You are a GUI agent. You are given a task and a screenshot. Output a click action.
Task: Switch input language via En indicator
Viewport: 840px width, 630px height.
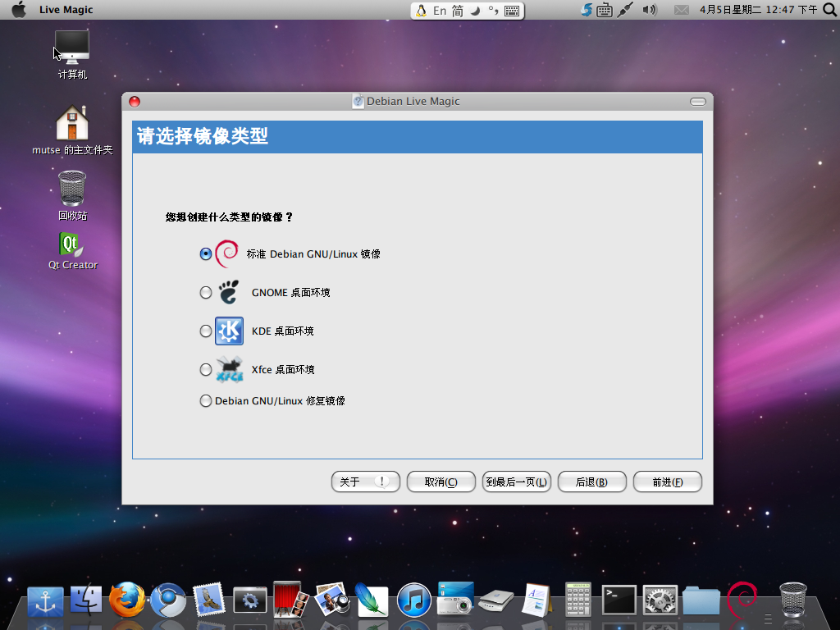440,11
